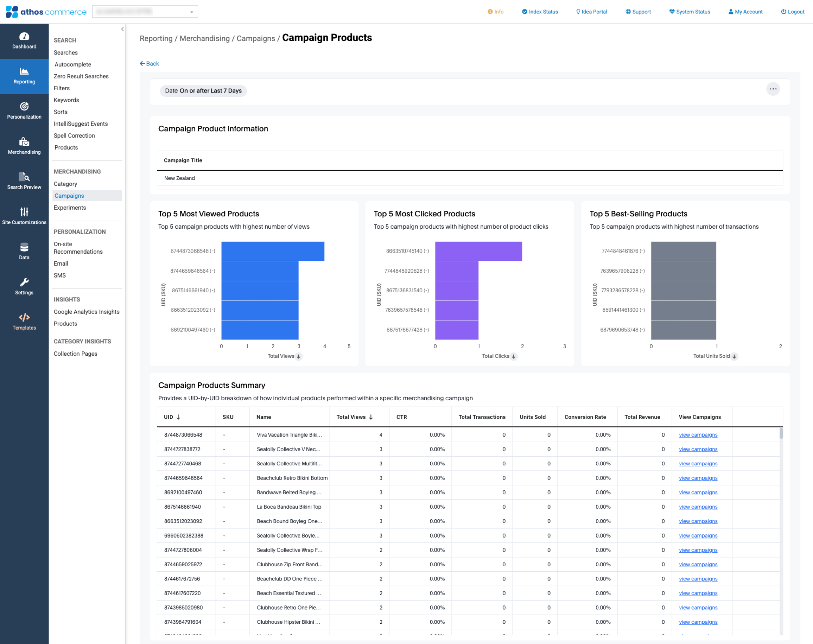Viewport: 813px width, 644px height.
Task: Toggle Total Clicks axis sort arrow
Action: pyautogui.click(x=514, y=357)
